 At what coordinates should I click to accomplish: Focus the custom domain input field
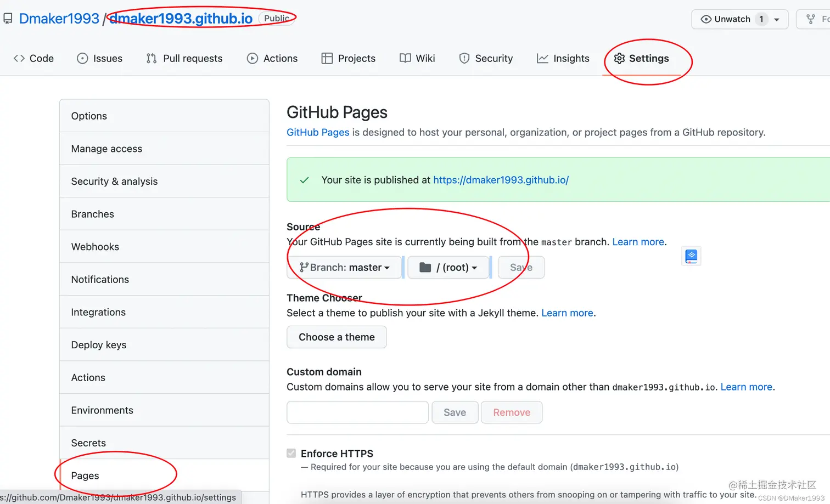357,412
